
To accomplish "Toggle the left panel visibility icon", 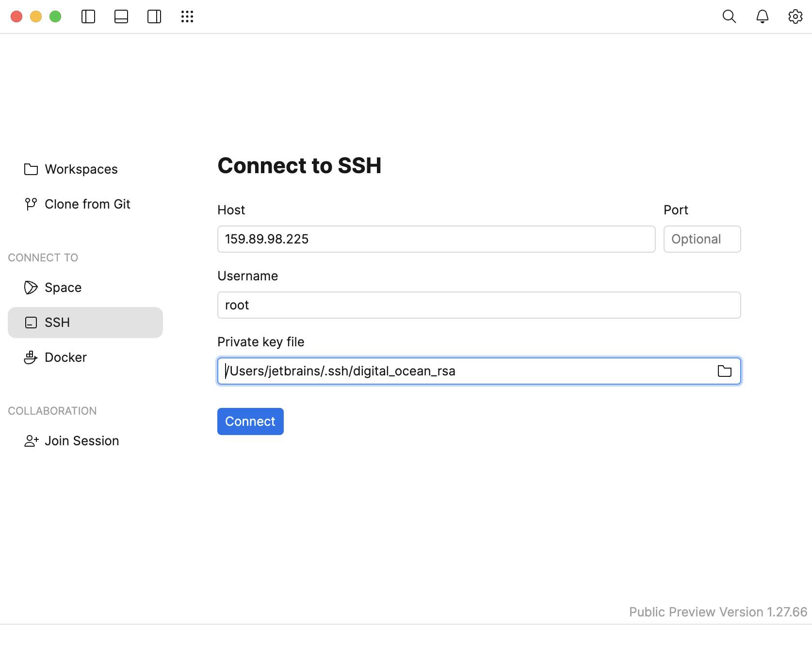I will (x=88, y=16).
